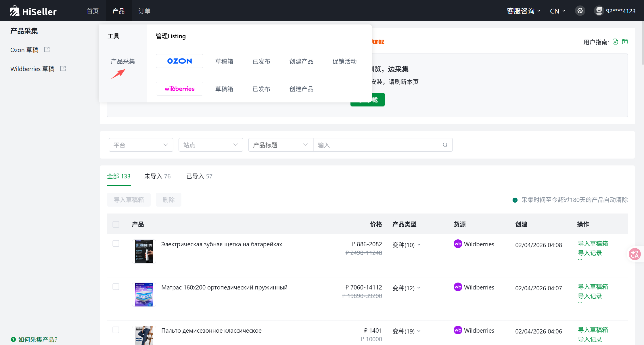Viewport: 644px width, 345px height.
Task: Click 如何采集产品? help link
Action: [38, 340]
